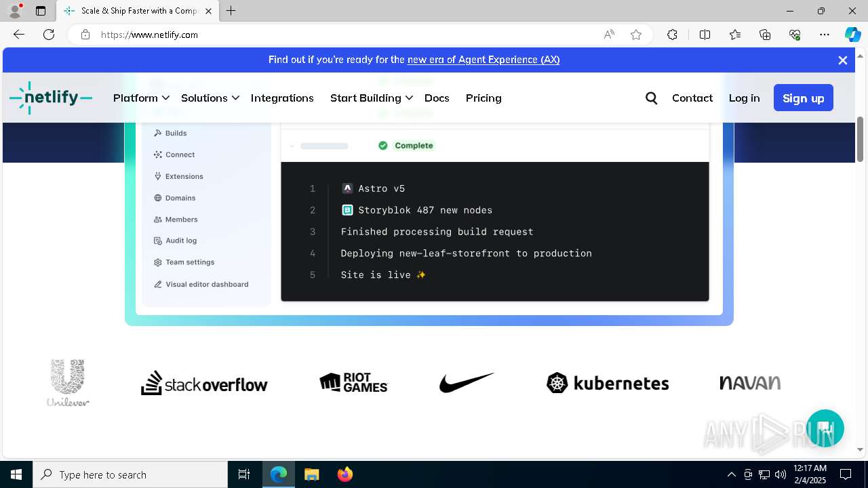The height and width of the screenshot is (488, 868).
Task: Click the green Complete check icon
Action: tap(383, 146)
